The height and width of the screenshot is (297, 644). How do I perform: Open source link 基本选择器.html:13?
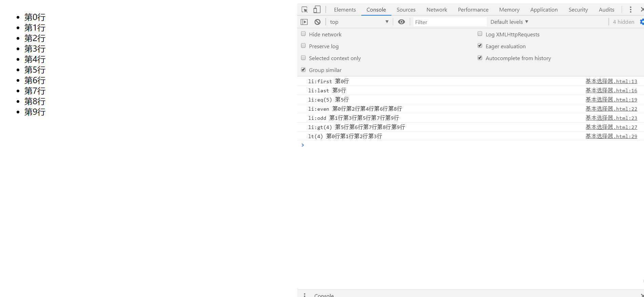click(611, 81)
